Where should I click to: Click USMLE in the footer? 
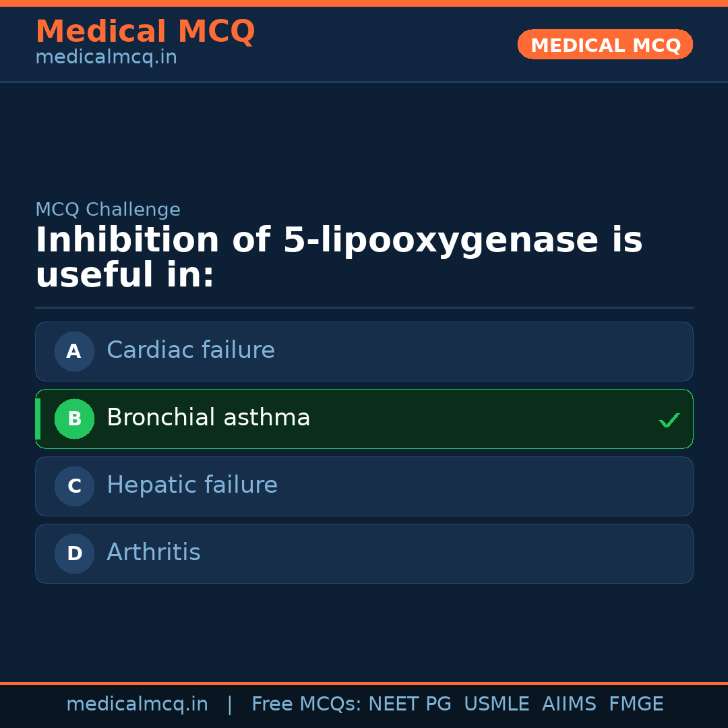496,704
